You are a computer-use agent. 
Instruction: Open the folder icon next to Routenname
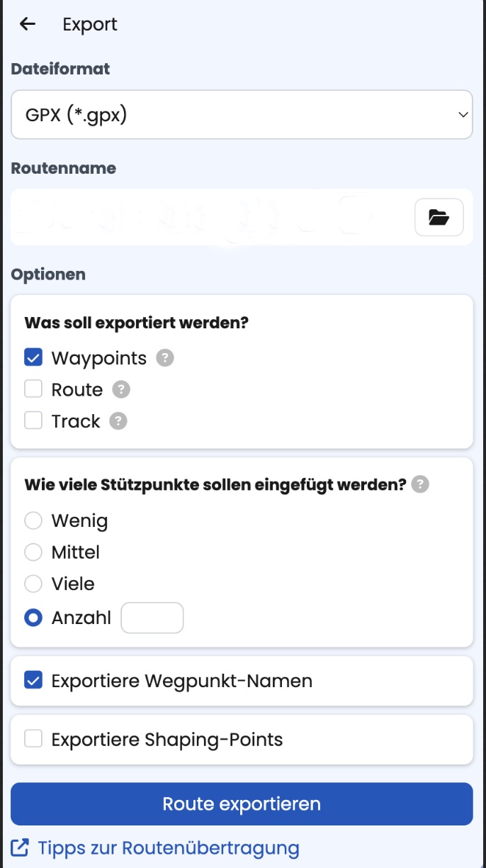coord(439,217)
